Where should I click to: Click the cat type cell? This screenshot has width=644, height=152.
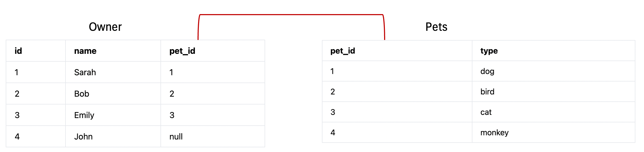click(553, 112)
